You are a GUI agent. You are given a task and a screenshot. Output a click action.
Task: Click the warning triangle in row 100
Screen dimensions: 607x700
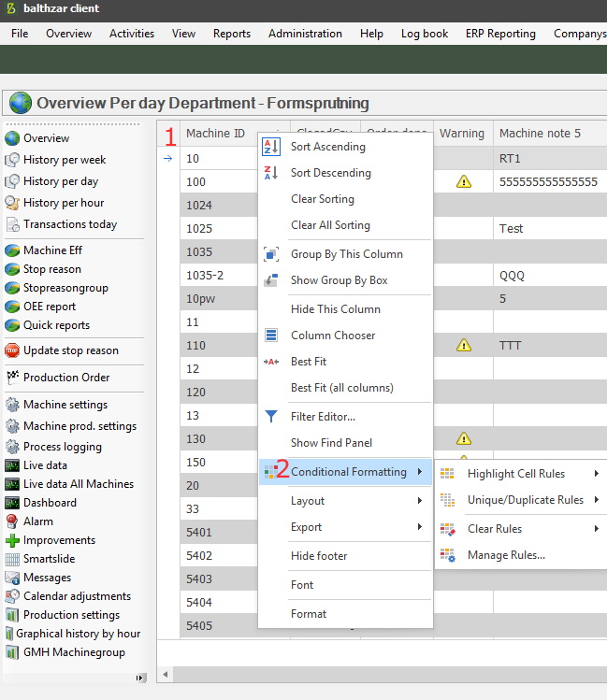464,181
